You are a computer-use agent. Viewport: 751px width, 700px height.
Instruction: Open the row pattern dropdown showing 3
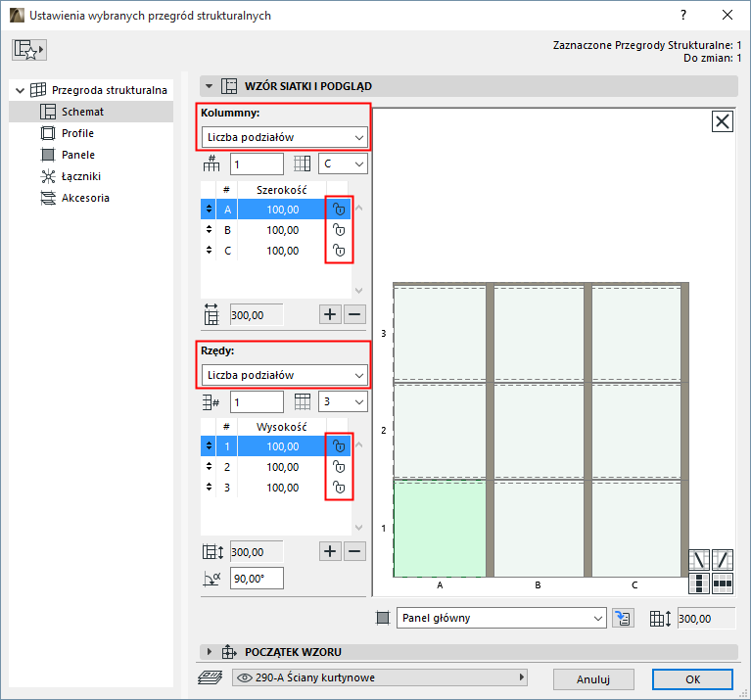point(343,401)
